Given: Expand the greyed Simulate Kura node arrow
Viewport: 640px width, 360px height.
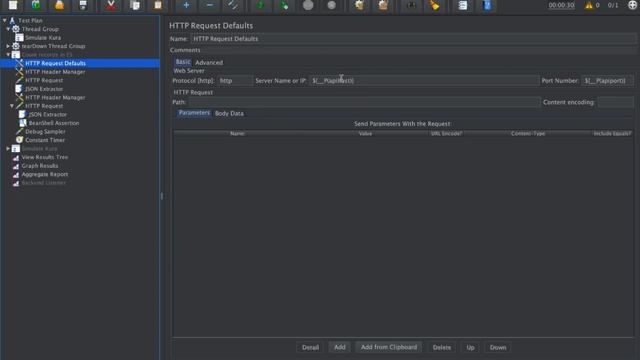Looking at the screenshot, I should (8, 149).
